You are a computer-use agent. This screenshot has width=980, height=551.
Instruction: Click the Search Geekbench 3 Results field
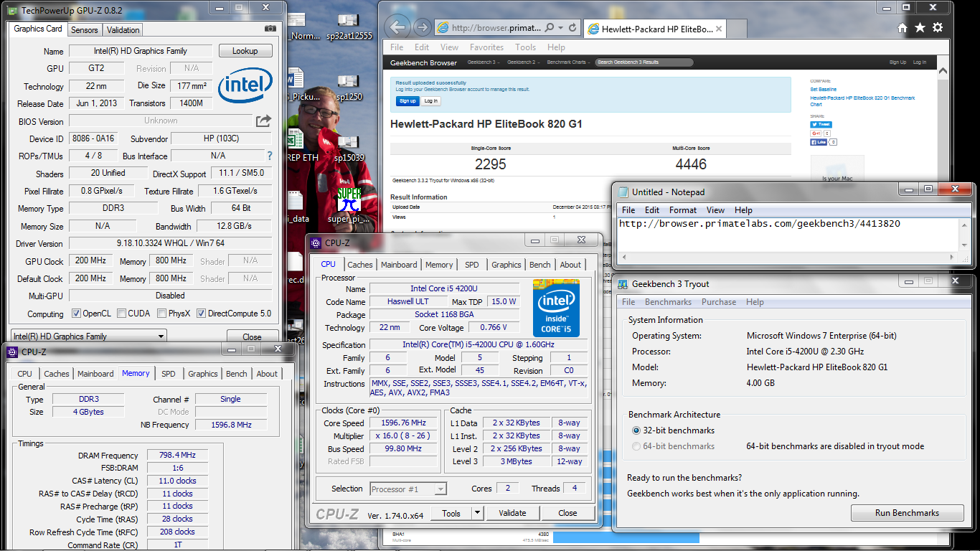(644, 62)
